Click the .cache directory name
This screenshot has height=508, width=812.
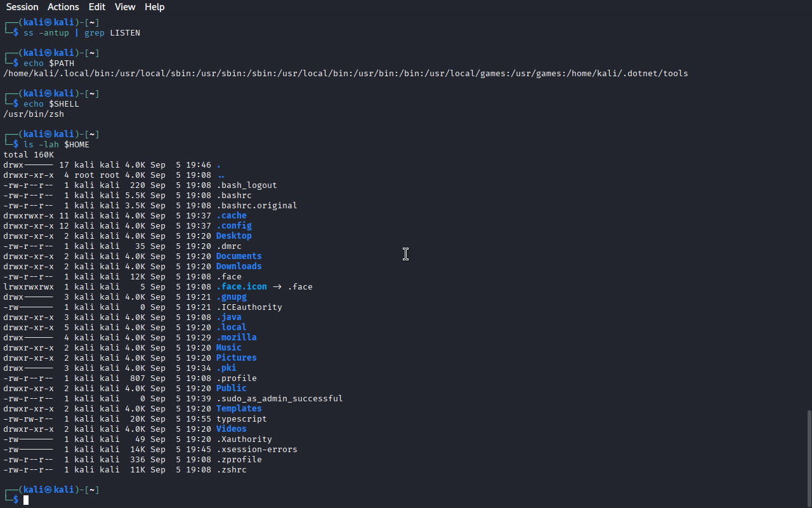(232, 215)
